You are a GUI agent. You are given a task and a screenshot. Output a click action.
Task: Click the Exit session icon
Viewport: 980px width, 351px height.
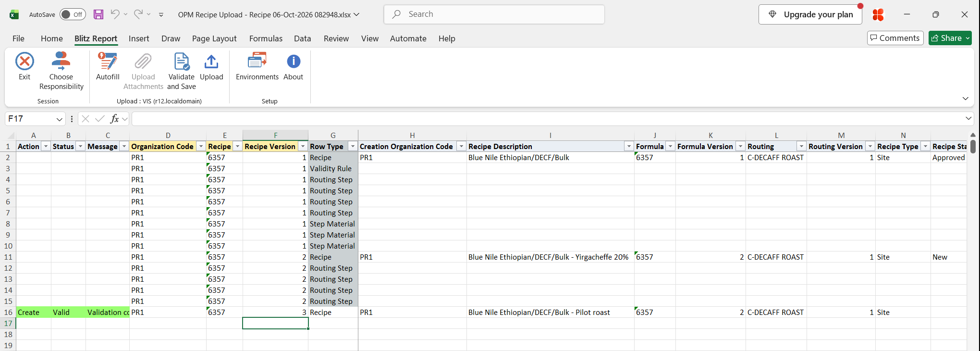point(24,62)
